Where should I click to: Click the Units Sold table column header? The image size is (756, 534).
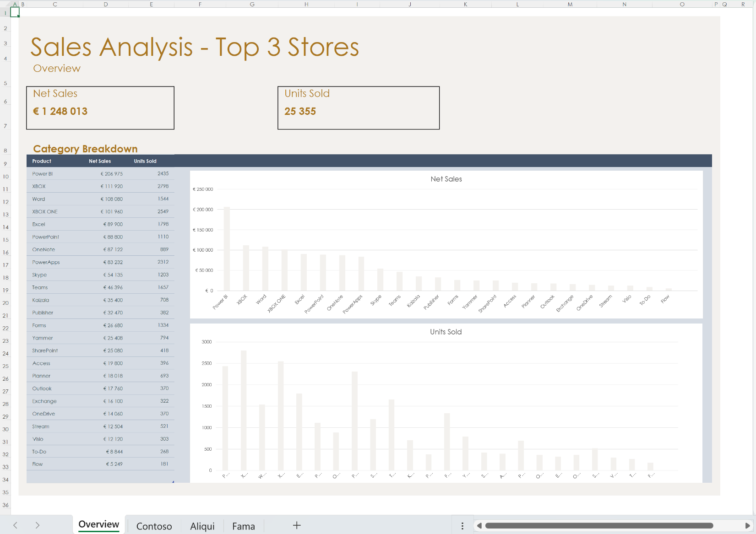point(145,161)
